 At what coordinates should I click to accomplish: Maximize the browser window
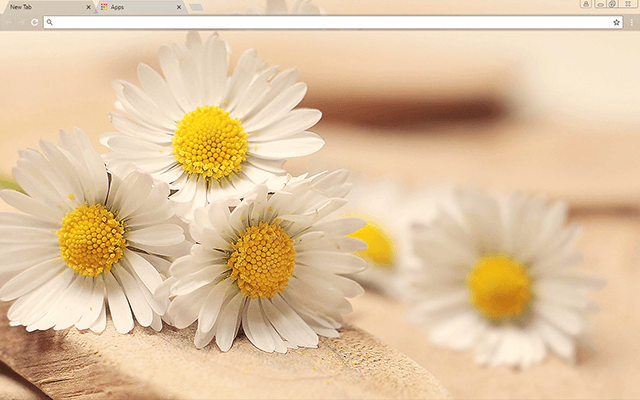click(x=612, y=4)
